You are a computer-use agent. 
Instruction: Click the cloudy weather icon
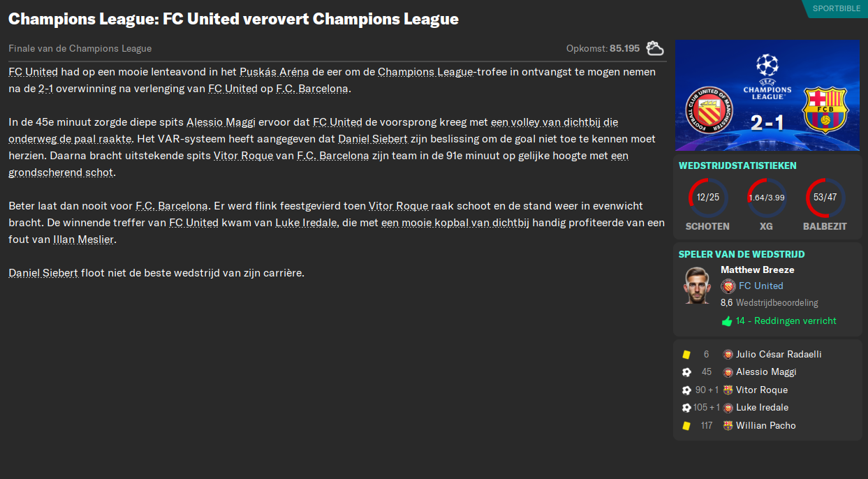(655, 48)
